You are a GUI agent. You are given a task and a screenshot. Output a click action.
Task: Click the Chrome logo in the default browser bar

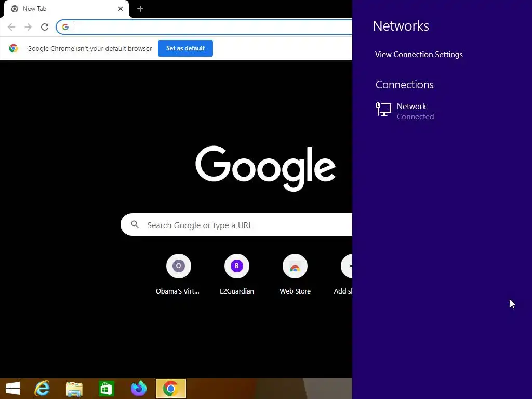[x=13, y=48]
